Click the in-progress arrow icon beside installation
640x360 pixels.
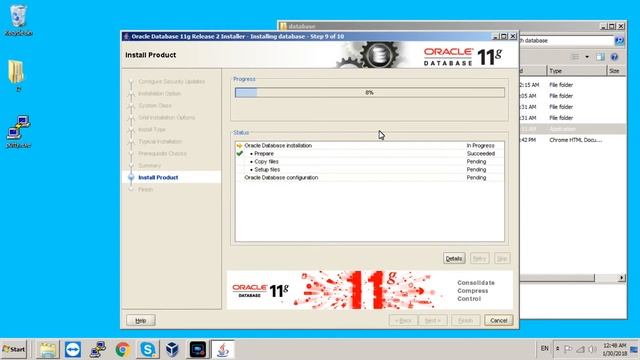[239, 146]
